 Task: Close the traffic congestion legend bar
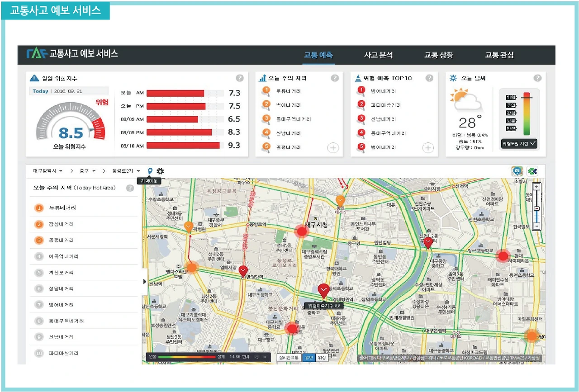click(x=265, y=357)
